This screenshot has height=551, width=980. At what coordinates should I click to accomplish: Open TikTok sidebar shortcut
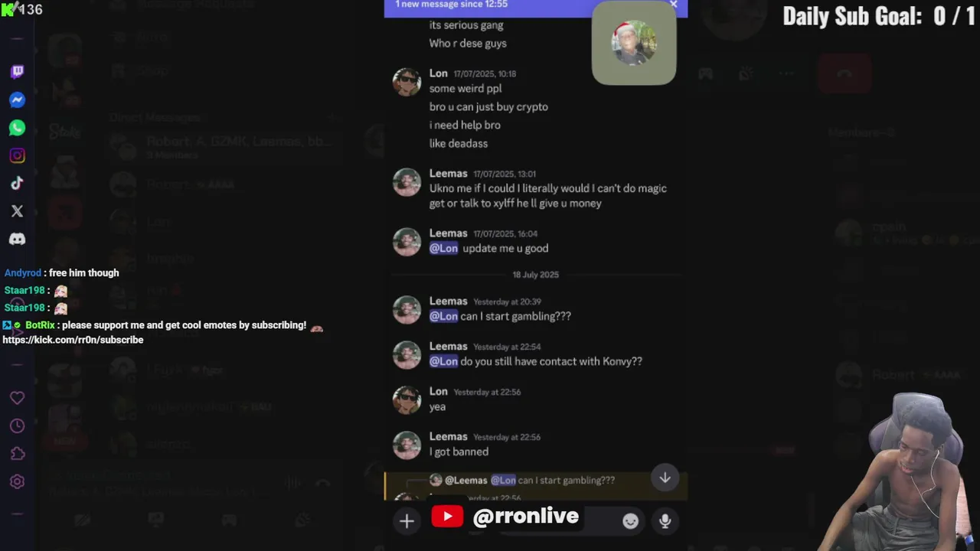17,183
